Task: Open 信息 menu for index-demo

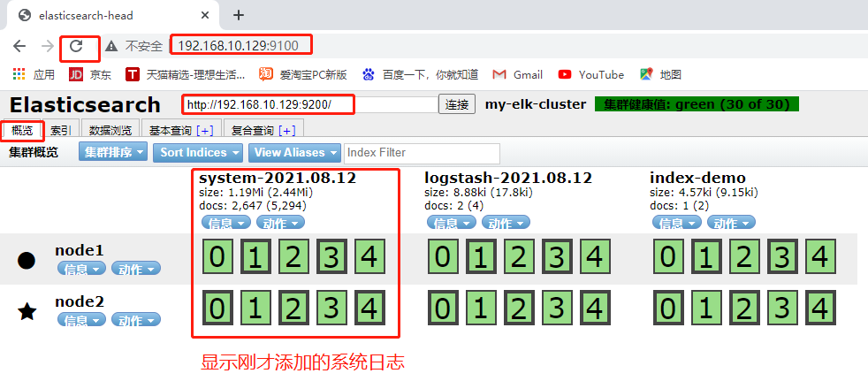Action: pyautogui.click(x=676, y=223)
